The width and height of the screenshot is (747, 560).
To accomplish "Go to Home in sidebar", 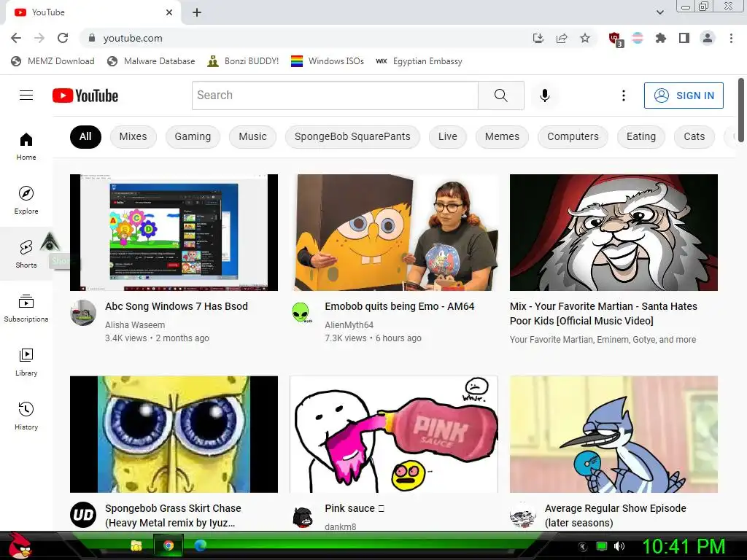I will [26, 146].
